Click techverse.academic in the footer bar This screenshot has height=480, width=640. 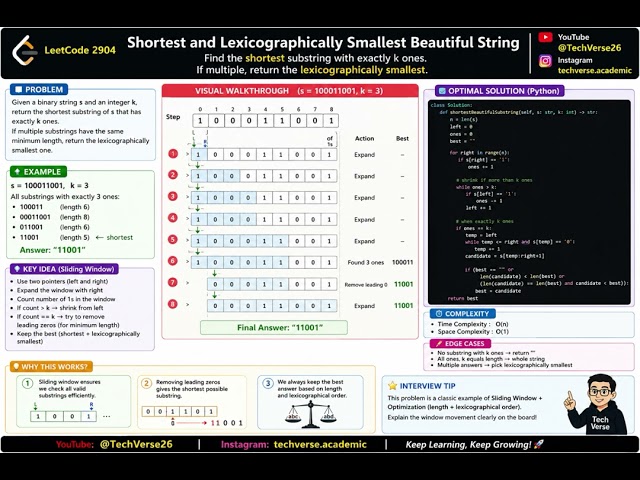point(320,444)
